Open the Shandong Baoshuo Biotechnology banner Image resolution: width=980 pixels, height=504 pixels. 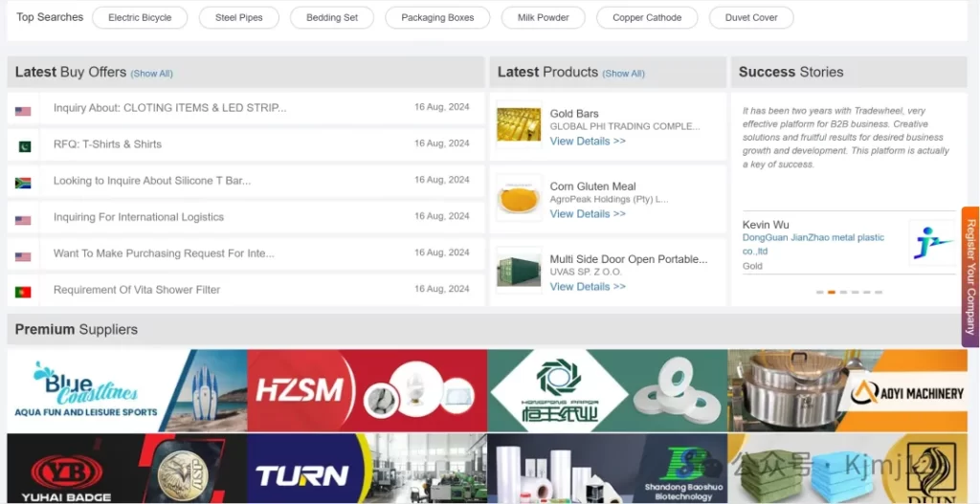[x=607, y=469]
